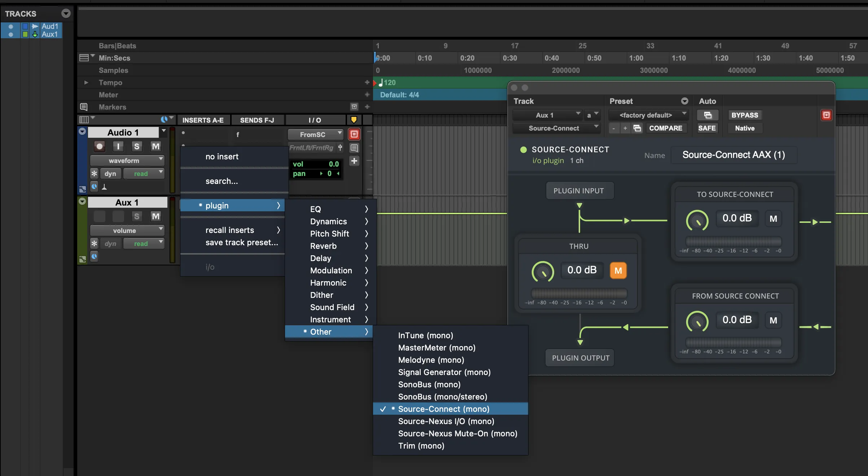Click the Aux 1 freeze snowflake icon
This screenshot has height=476, width=868.
tap(94, 244)
